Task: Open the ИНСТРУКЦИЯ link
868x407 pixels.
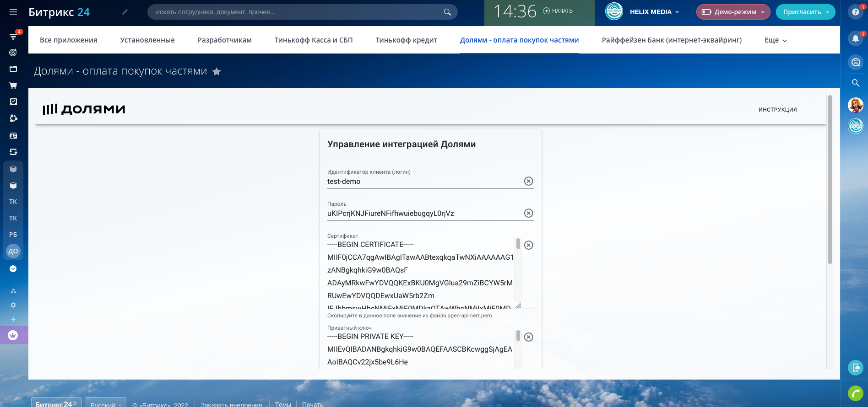Action: 778,110
